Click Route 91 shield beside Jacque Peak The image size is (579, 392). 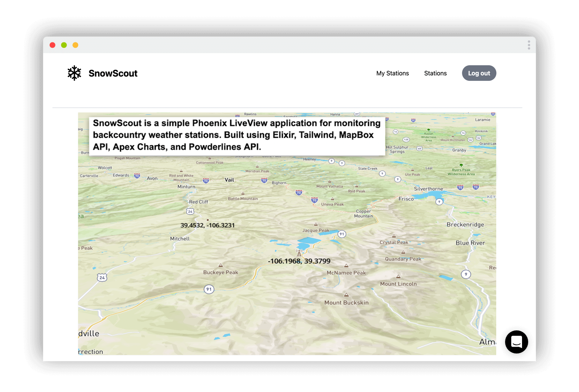click(x=341, y=234)
